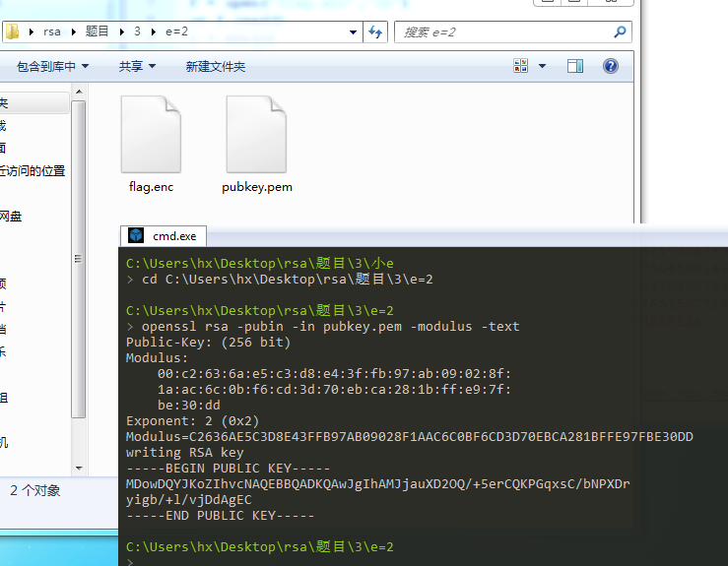Click rsa in the breadcrumb path
The height and width of the screenshot is (566, 728).
(52, 32)
